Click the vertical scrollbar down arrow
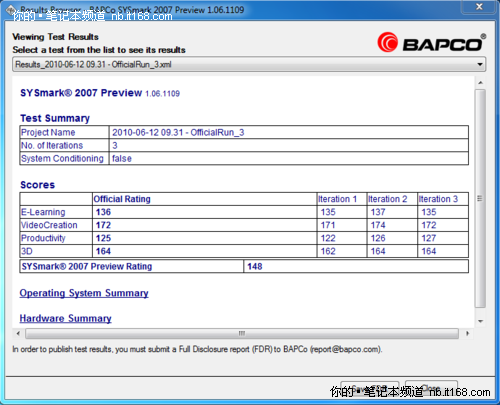 point(480,321)
